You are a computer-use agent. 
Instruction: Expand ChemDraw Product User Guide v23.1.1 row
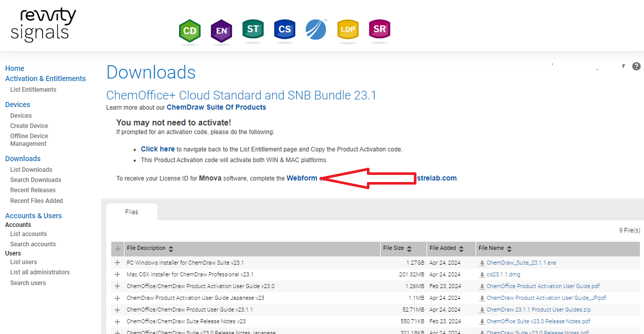(x=118, y=310)
